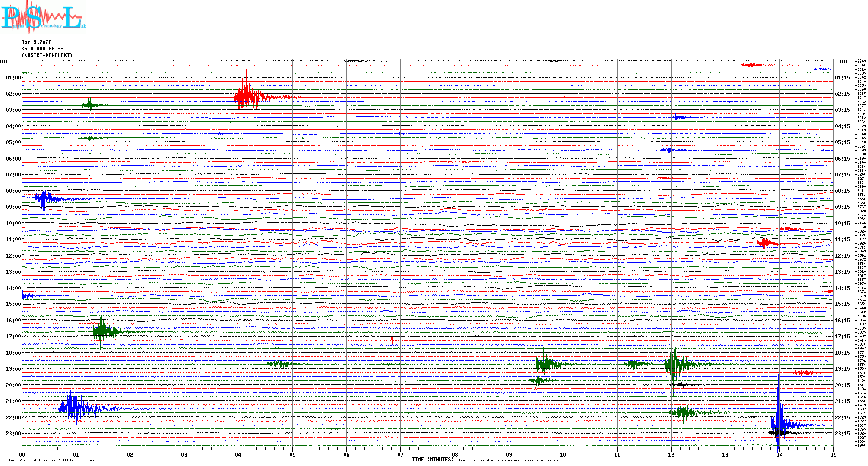This screenshot has width=868, height=466.
Task: Click the green burst at minute 12 near 19:00
Action: pos(674,364)
